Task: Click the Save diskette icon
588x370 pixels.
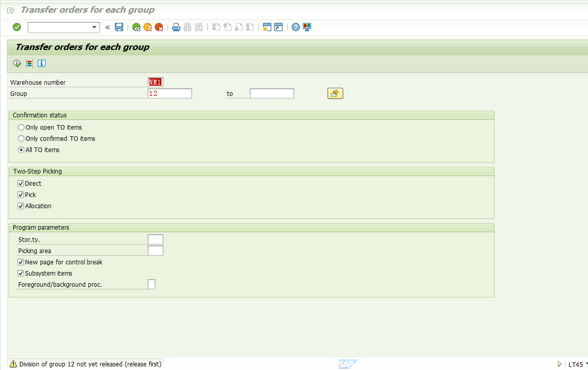Action: (x=119, y=27)
